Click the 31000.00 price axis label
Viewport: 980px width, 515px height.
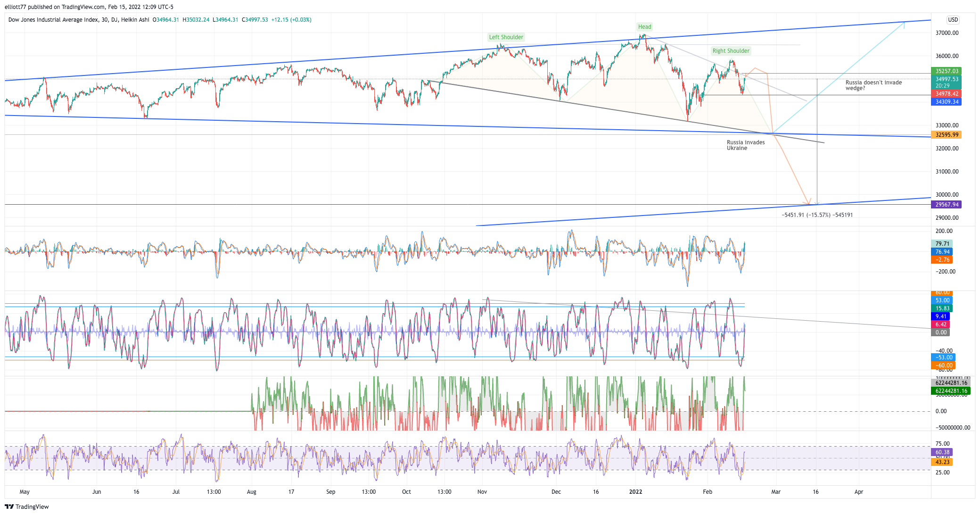pyautogui.click(x=947, y=172)
